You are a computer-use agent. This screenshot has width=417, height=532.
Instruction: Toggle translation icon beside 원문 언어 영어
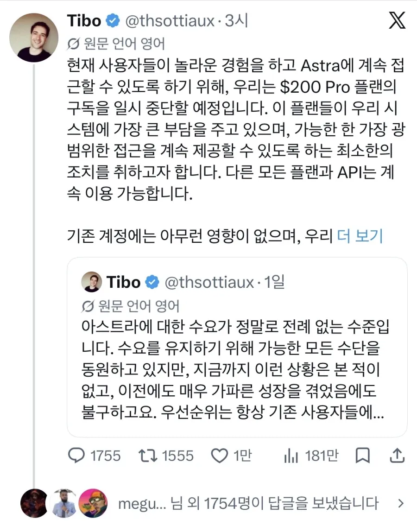(73, 44)
